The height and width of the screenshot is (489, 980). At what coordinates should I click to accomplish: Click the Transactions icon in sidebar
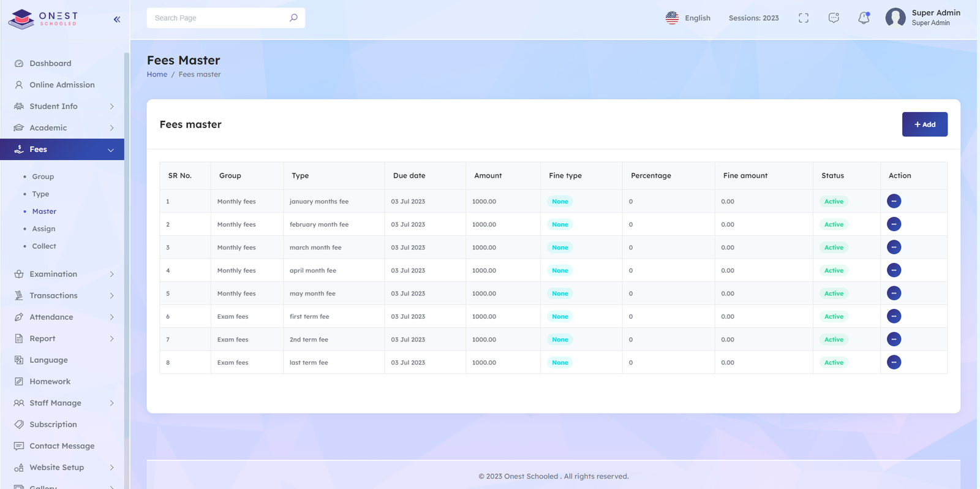(x=19, y=295)
